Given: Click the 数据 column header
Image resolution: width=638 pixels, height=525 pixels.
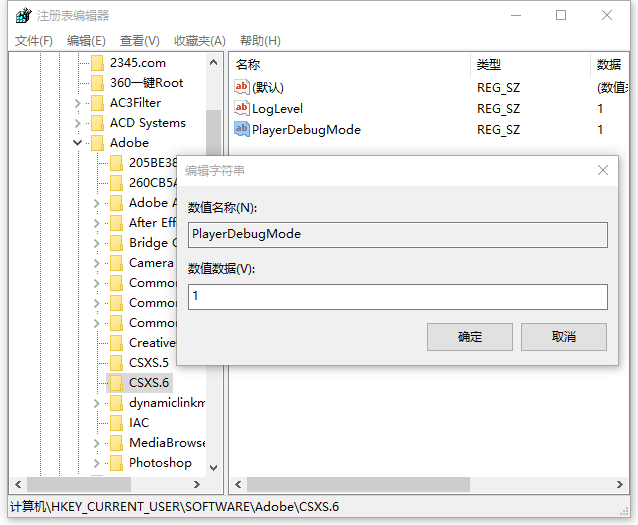Looking at the screenshot, I should 609,64.
